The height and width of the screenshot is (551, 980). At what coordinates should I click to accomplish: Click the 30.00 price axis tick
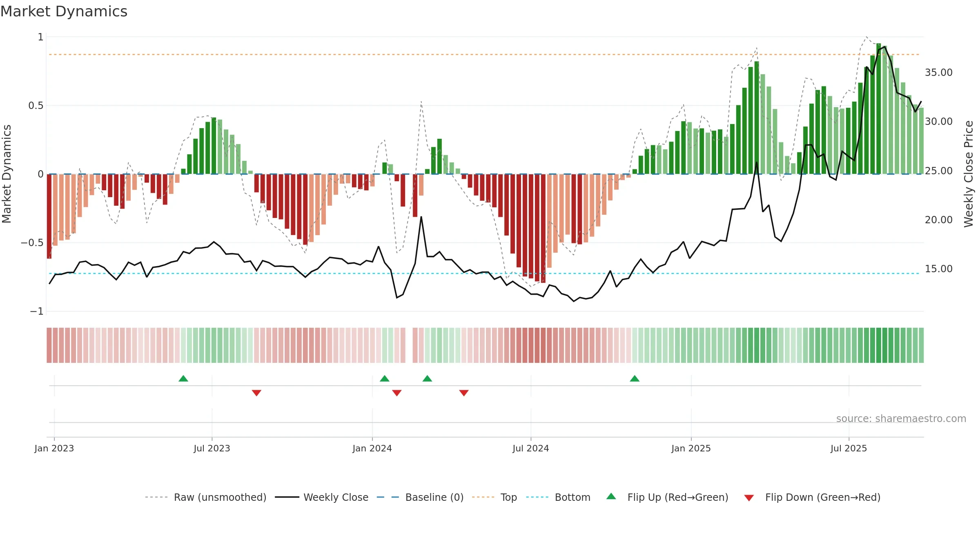(x=939, y=121)
